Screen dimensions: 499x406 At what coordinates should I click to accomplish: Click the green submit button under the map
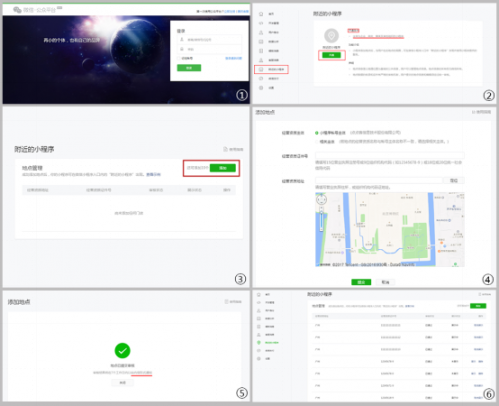tap(361, 282)
